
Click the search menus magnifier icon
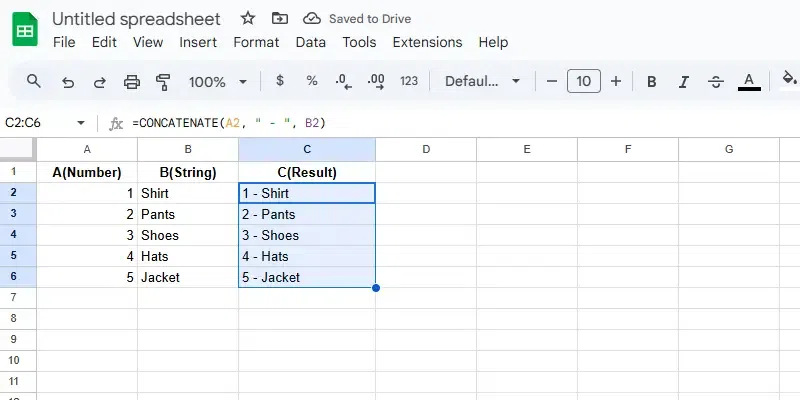[34, 82]
